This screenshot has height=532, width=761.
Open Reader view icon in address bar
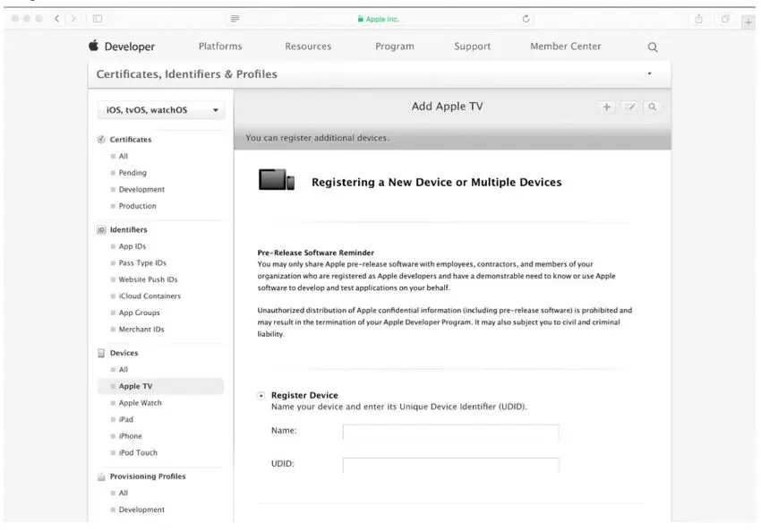click(x=235, y=19)
